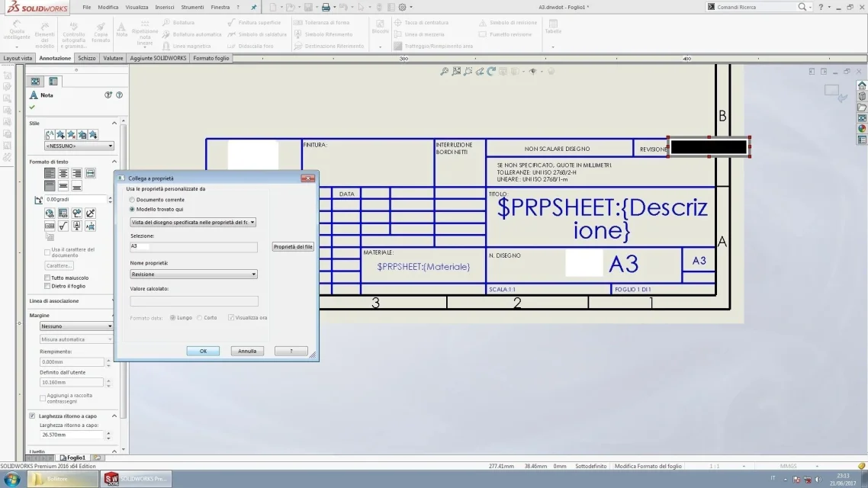Click the Link to property icon
The height and width of the screenshot is (488, 868).
pos(63,213)
